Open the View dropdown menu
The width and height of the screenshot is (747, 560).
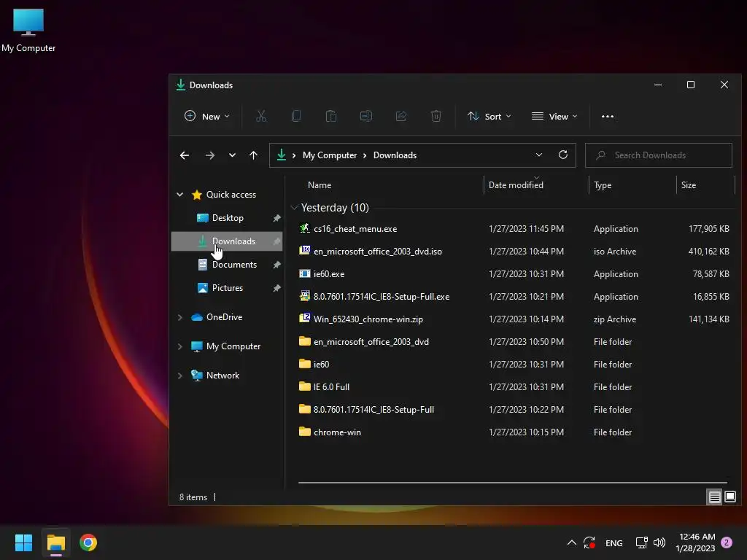(x=554, y=116)
